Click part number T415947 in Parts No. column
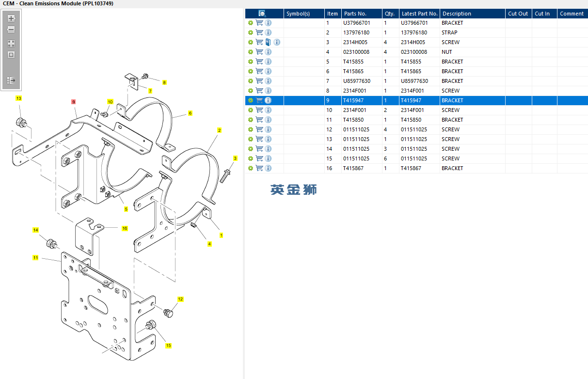The image size is (588, 379). coord(353,100)
